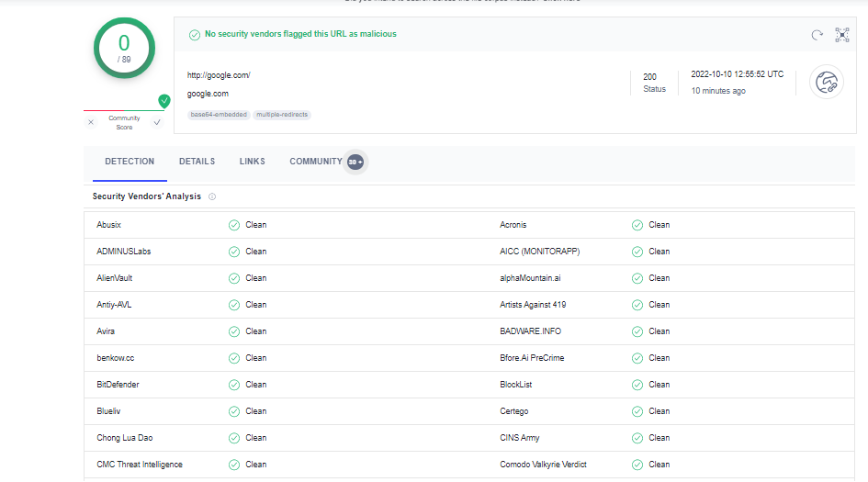Open the similarity graph icon
Screen dimensions: 868x482
point(842,35)
